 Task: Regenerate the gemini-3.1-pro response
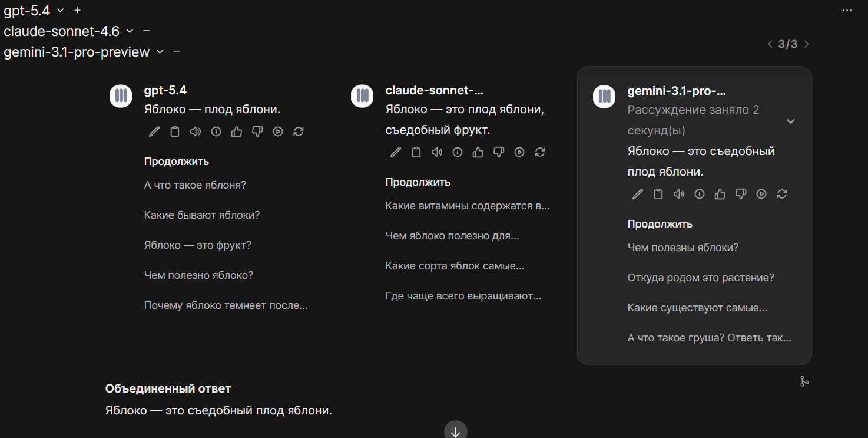coord(782,195)
